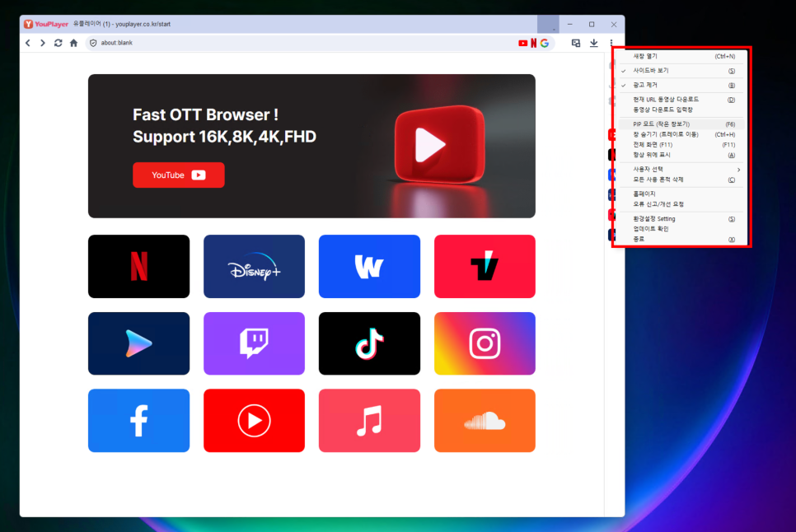
Task: Open the dark blue play-arrow tile
Action: (x=138, y=343)
